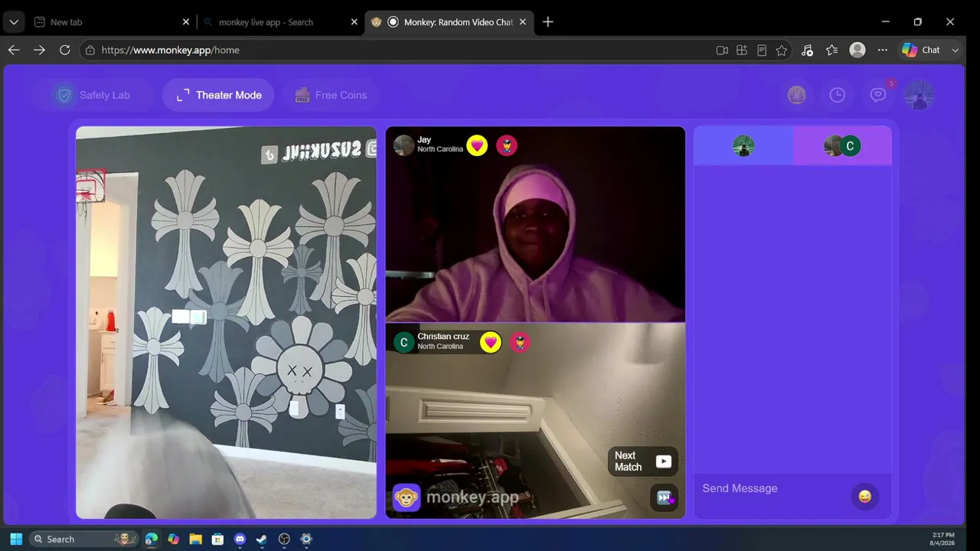This screenshot has width=980, height=551.
Task: Click the Next Match button
Action: pyautogui.click(x=643, y=461)
